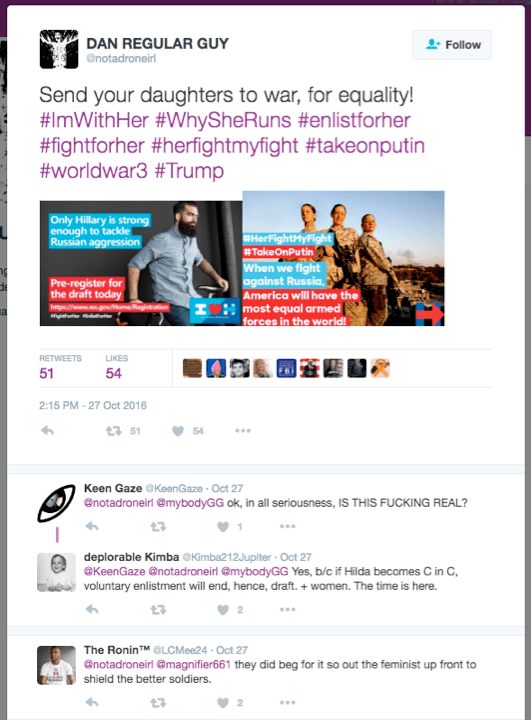531x720 pixels.
Task: View Keen Gaze's eye avatar profile
Action: coord(56,503)
